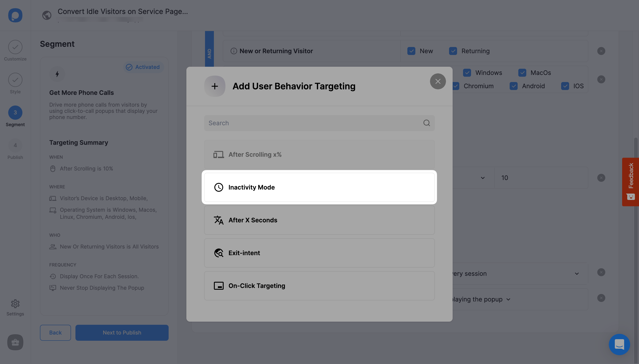Expand the never stop displaying dropdown

coord(509,299)
